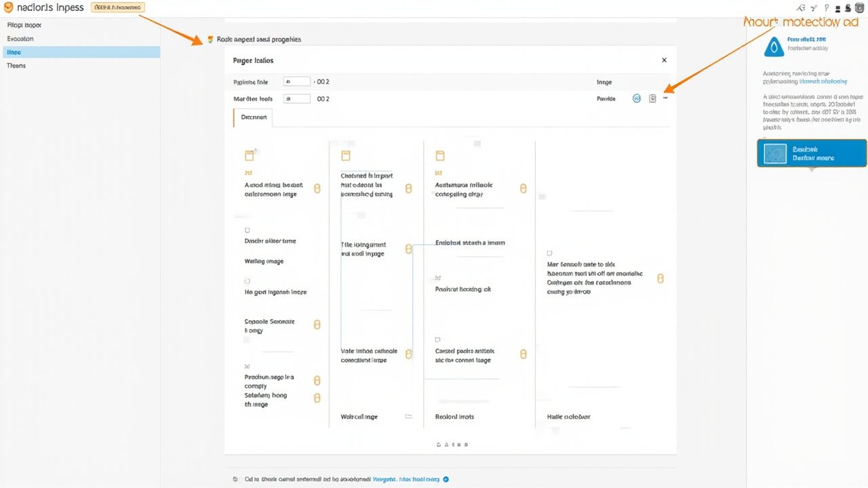Image resolution: width=868 pixels, height=488 pixels.
Task: Select the 'Realonl imots' text
Action: click(x=454, y=417)
